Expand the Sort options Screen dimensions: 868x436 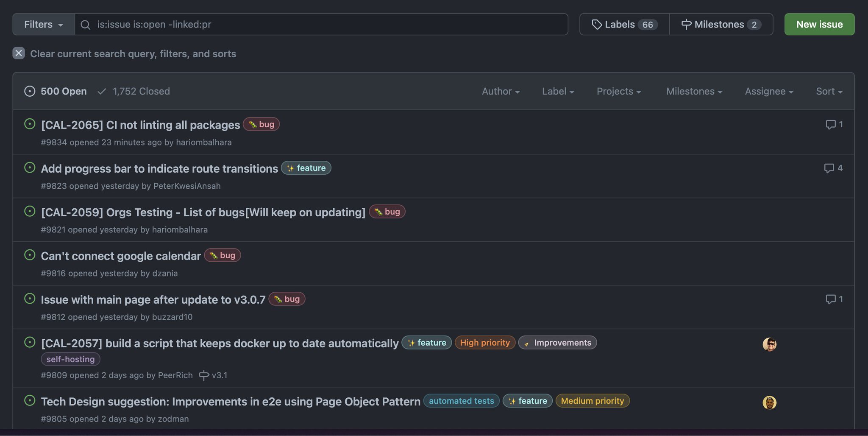[x=828, y=91]
